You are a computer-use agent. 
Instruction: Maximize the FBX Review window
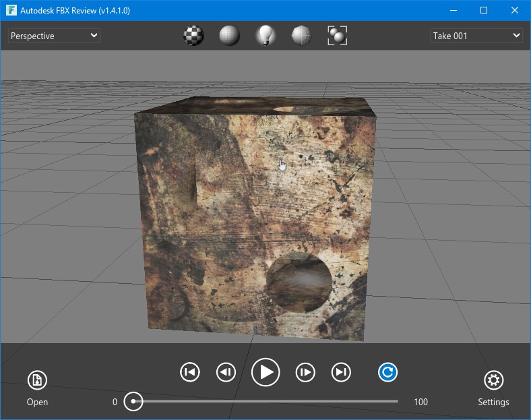coord(483,11)
